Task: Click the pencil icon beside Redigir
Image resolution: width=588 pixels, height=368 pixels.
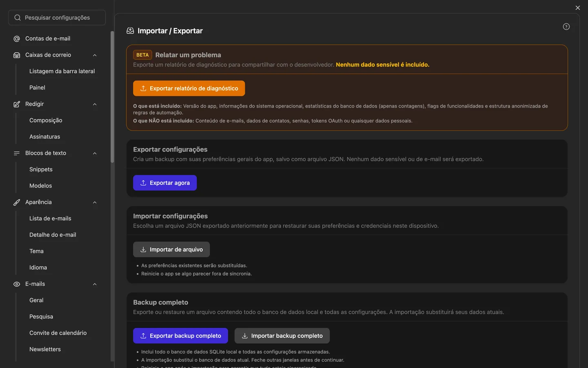Action: [x=17, y=104]
